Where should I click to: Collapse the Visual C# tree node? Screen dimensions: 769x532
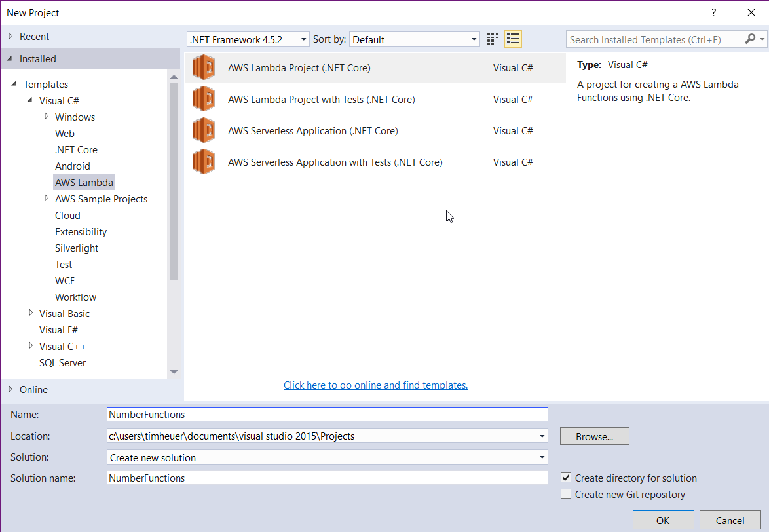30,100
